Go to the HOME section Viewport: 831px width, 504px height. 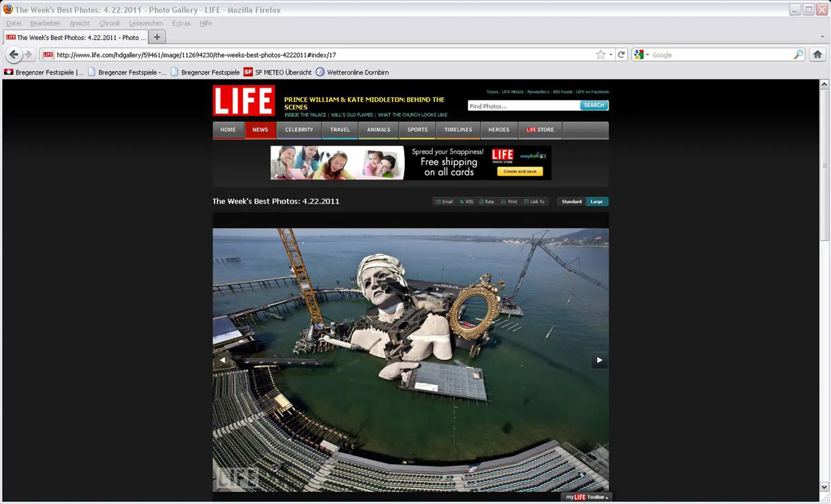[x=228, y=130]
